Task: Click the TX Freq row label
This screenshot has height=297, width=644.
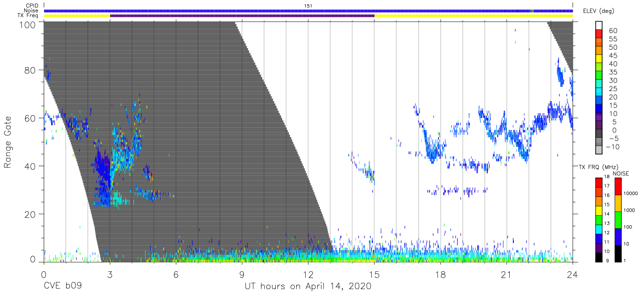Action: (28, 16)
